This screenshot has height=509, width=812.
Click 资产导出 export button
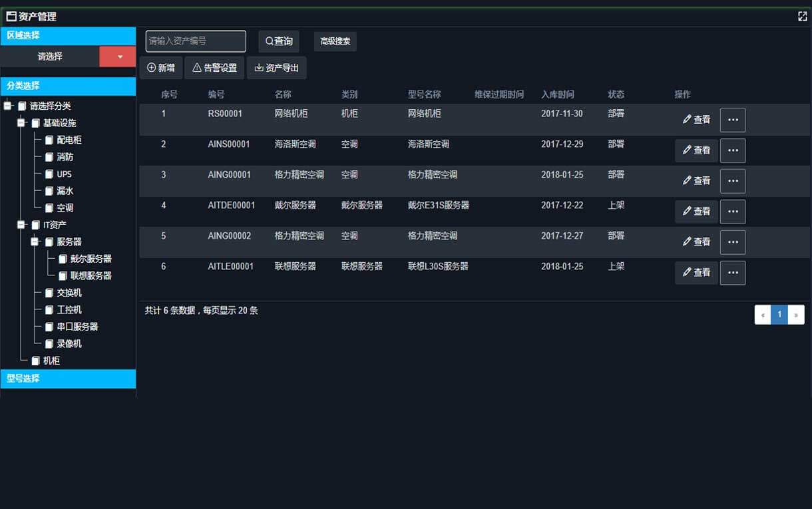pyautogui.click(x=277, y=68)
